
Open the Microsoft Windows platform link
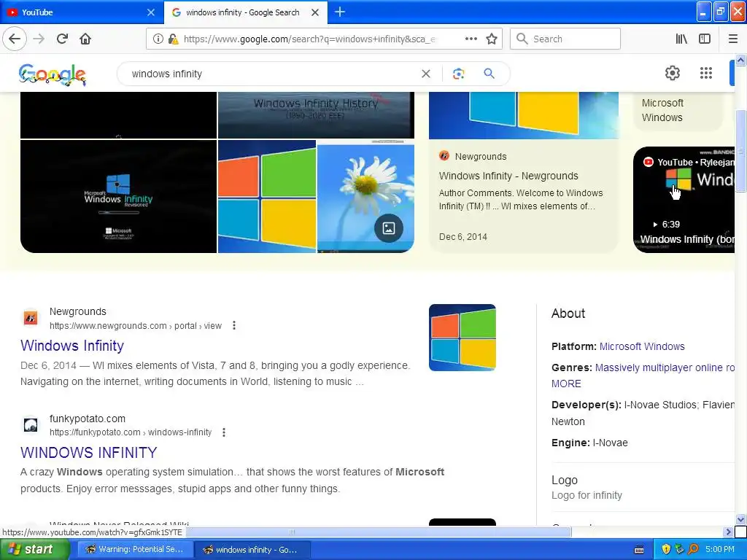click(x=642, y=346)
